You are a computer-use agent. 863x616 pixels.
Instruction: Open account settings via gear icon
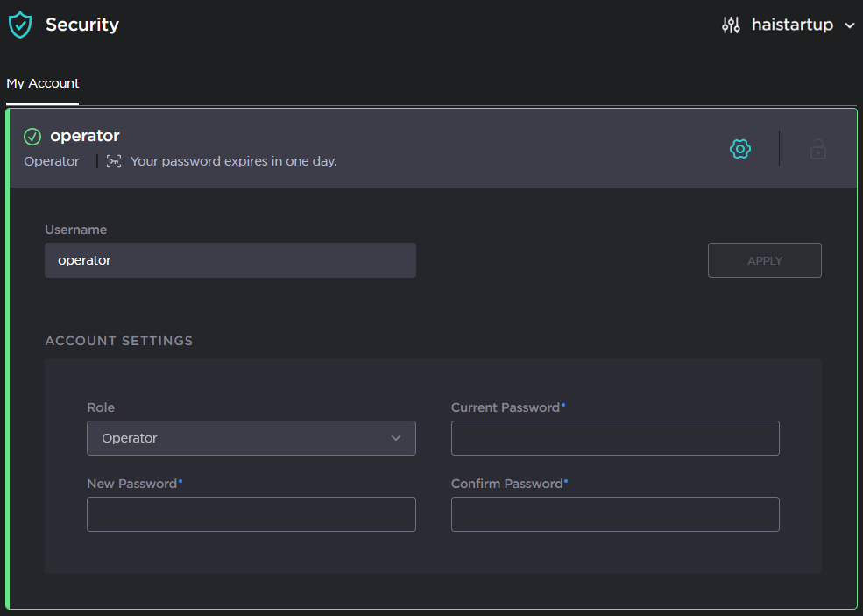[x=740, y=149]
